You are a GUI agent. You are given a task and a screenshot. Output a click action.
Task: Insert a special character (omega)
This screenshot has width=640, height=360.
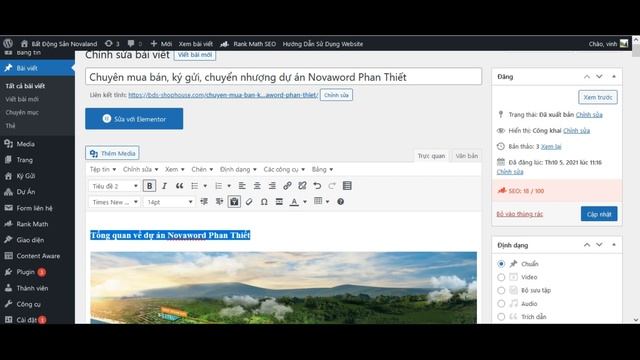click(x=264, y=202)
